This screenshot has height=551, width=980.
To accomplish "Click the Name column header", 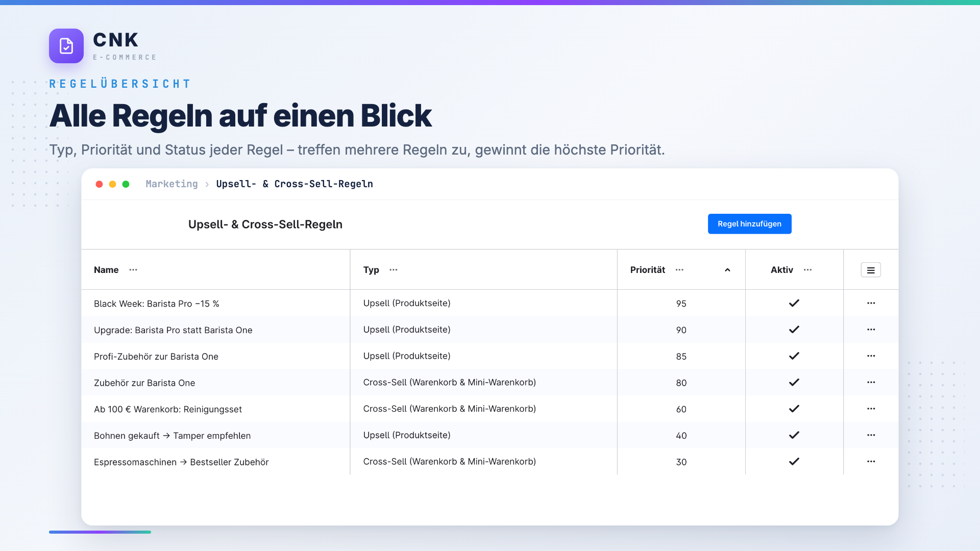I will point(106,270).
